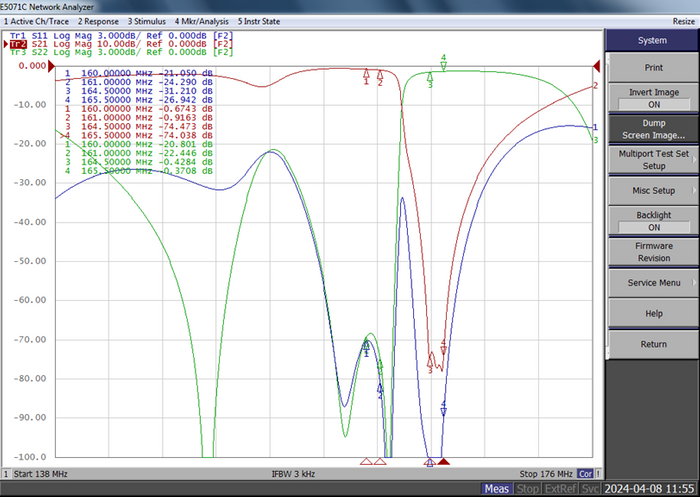The image size is (700, 497).
Task: Expand the Service Menu submenu
Action: point(653,282)
